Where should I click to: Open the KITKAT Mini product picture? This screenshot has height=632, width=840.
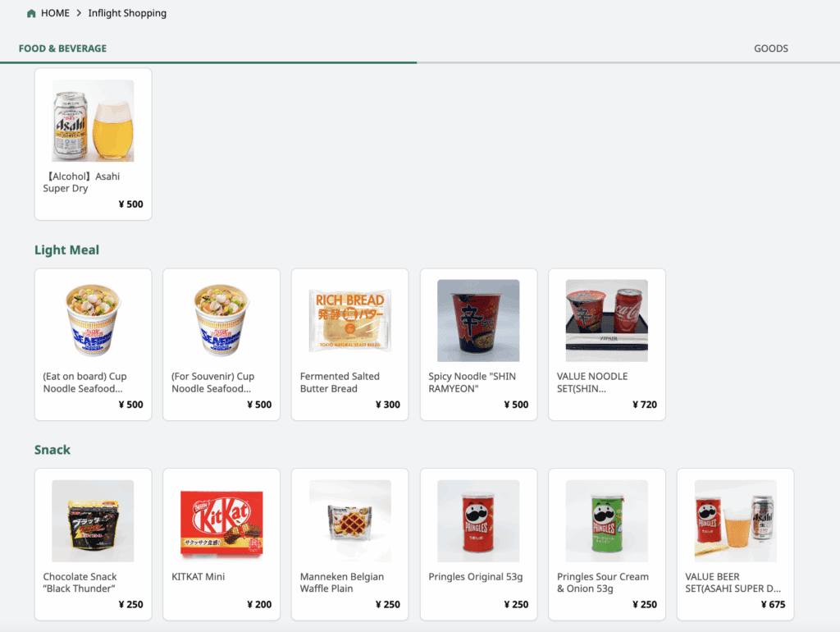click(x=221, y=520)
